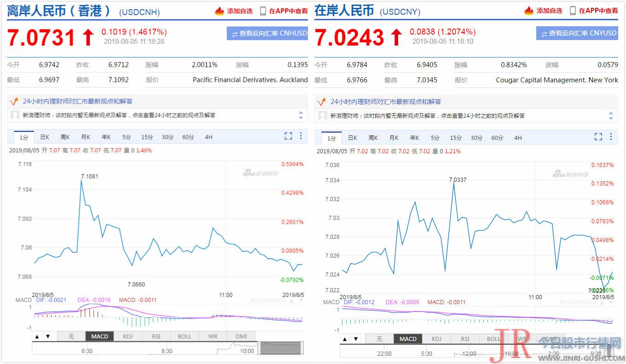626x364 pixels.
Task: Click up triangle button below USDCNY MACD
Action: (345, 339)
